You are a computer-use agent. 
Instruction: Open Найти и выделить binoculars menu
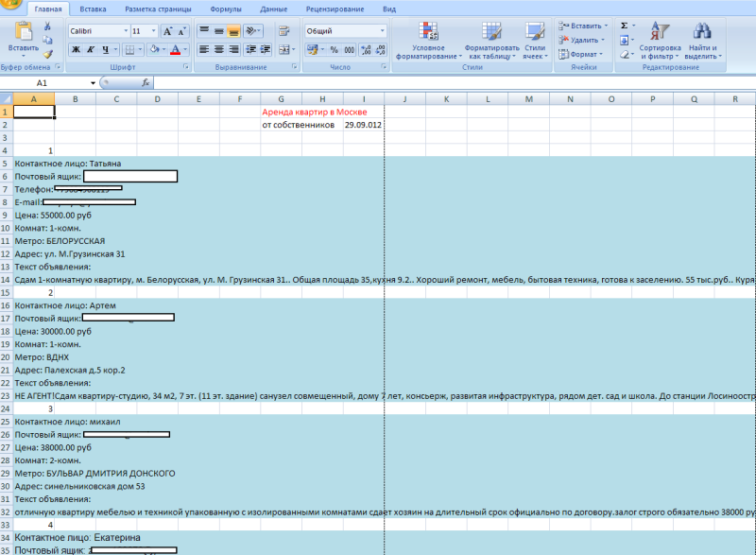(702, 41)
